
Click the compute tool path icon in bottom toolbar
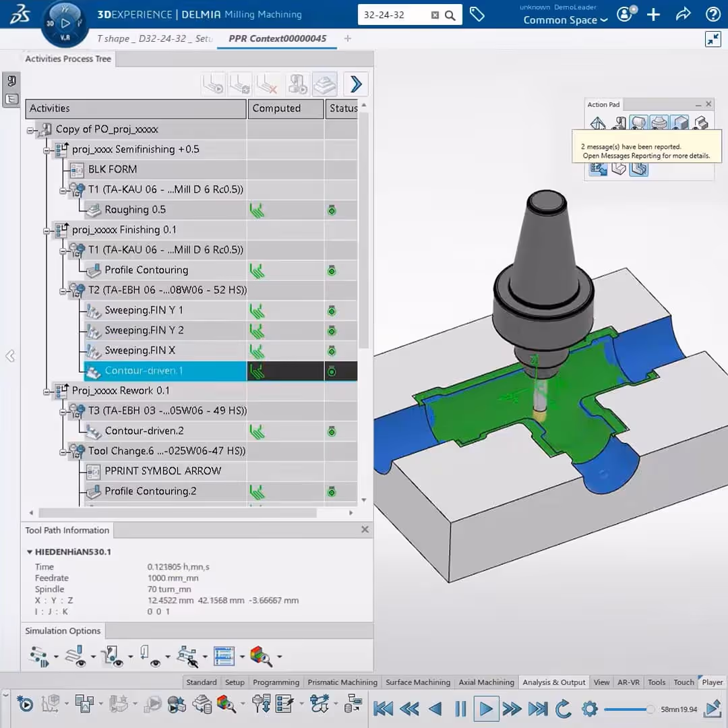pyautogui.click(x=25, y=704)
